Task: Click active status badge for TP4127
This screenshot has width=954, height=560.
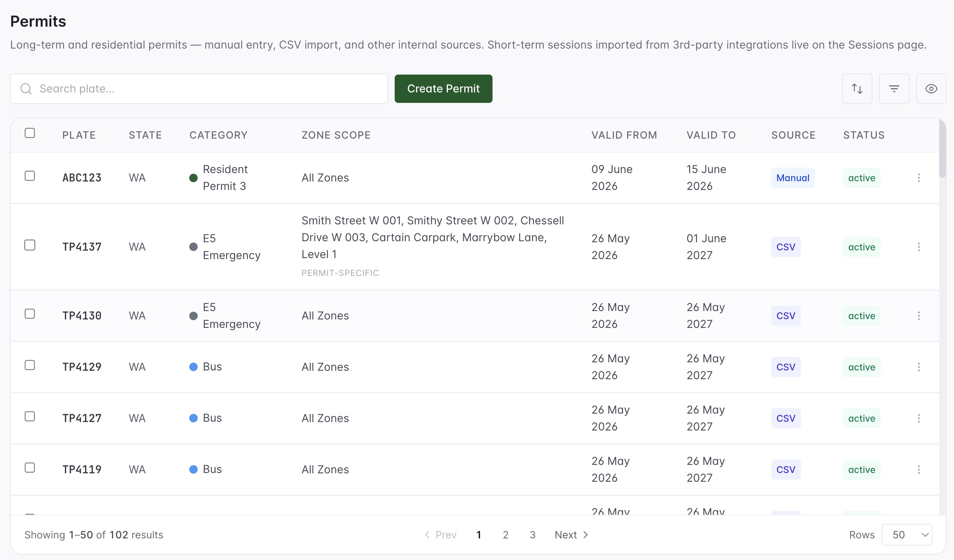Action: (x=862, y=418)
